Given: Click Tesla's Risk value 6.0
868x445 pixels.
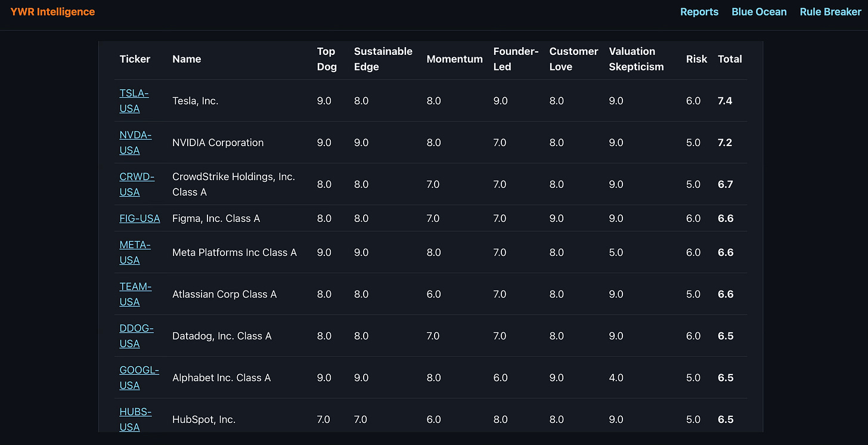Looking at the screenshot, I should click(693, 101).
